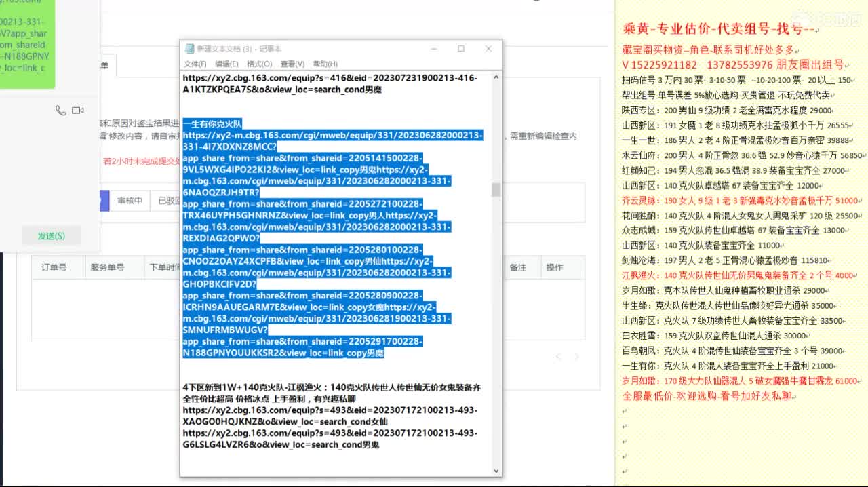Viewport: 868px width, 487px height.
Task: Click the search_cond女仙 line in Notepad
Action: click(285, 421)
